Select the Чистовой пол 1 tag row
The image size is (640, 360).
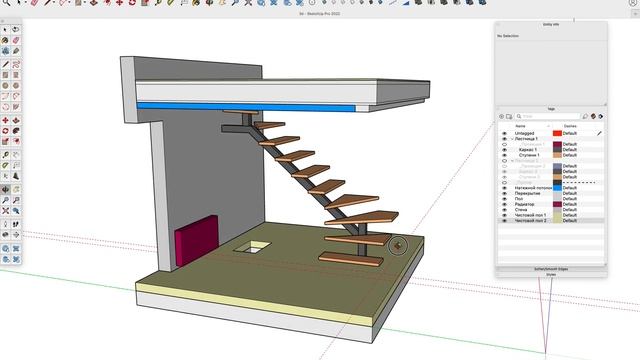point(551,216)
